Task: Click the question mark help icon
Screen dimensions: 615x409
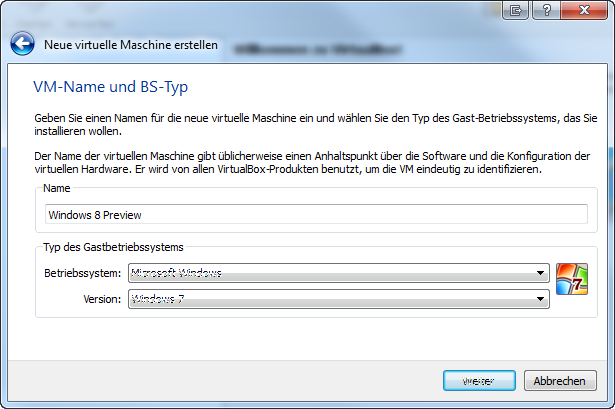Action: pyautogui.click(x=548, y=10)
